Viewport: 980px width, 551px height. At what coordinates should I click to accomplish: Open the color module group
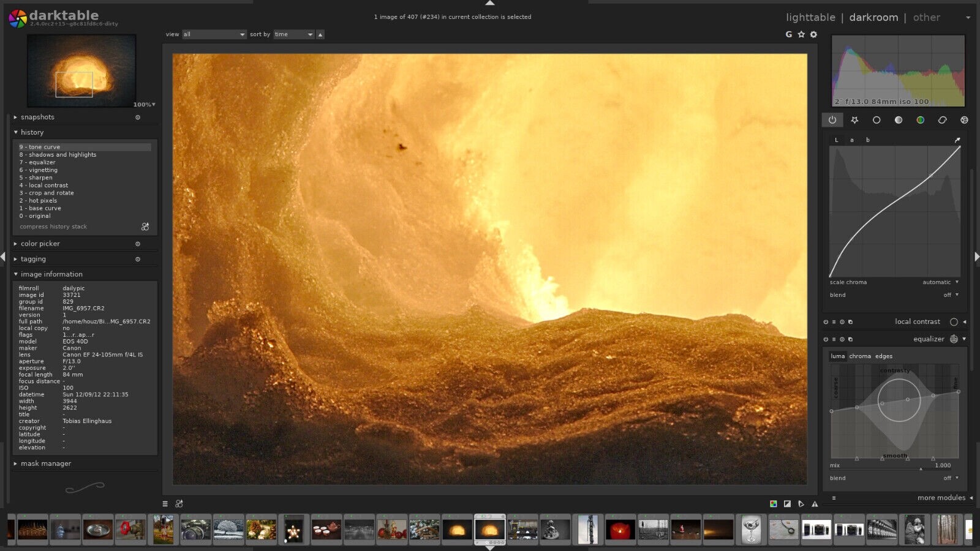coord(921,120)
